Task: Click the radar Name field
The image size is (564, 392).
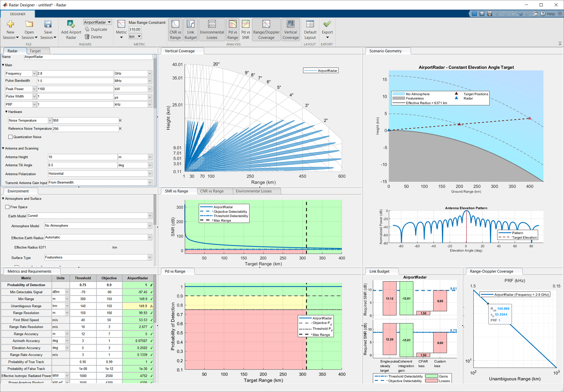Action: (88, 57)
